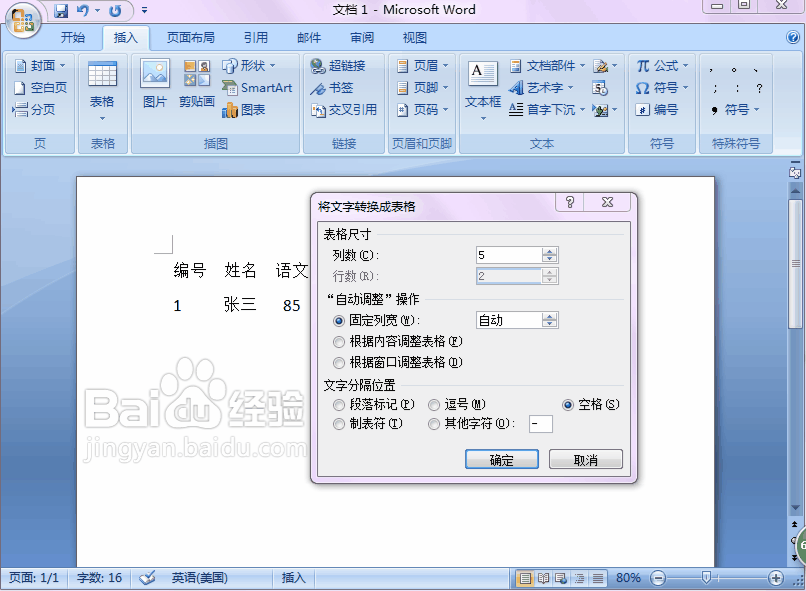The image size is (806, 591).
Task: Close the convert text to table dialog
Action: click(607, 202)
